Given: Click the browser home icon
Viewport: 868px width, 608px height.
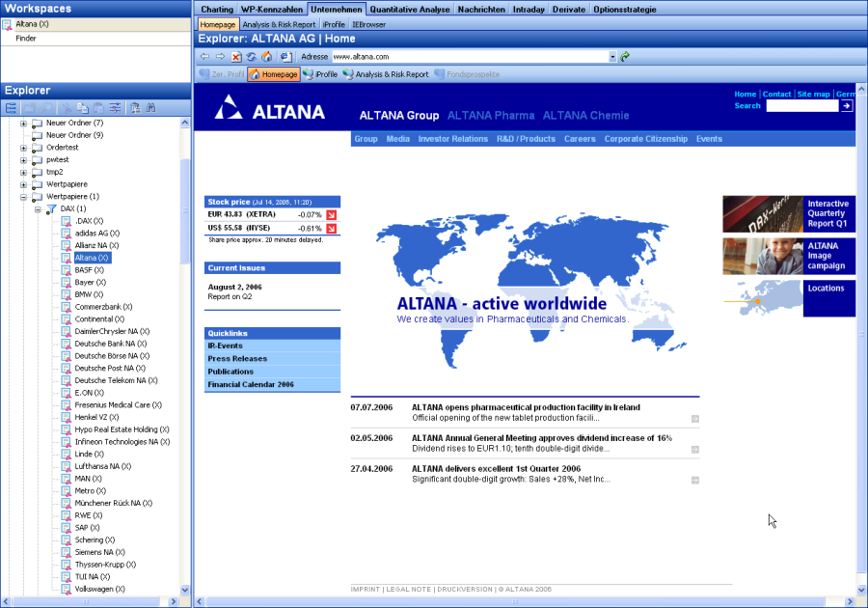Looking at the screenshot, I should click(x=266, y=57).
